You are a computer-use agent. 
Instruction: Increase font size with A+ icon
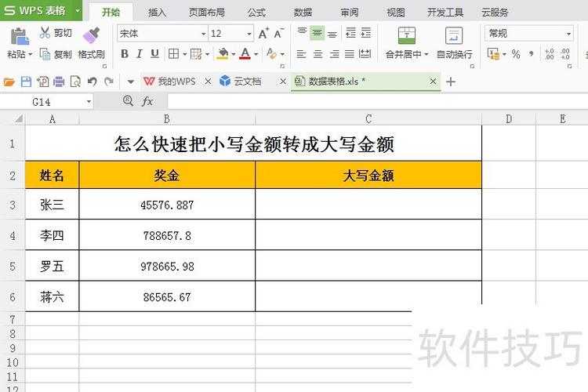pos(263,34)
